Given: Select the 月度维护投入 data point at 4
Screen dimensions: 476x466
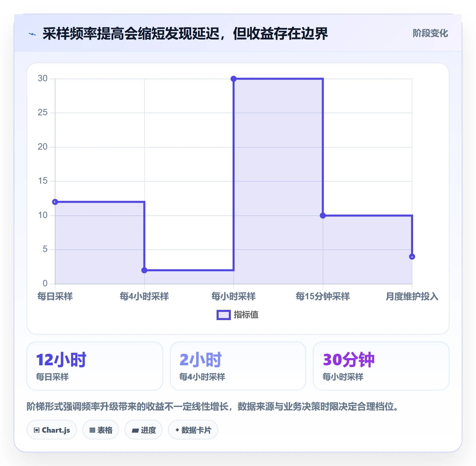Looking at the screenshot, I should [412, 257].
